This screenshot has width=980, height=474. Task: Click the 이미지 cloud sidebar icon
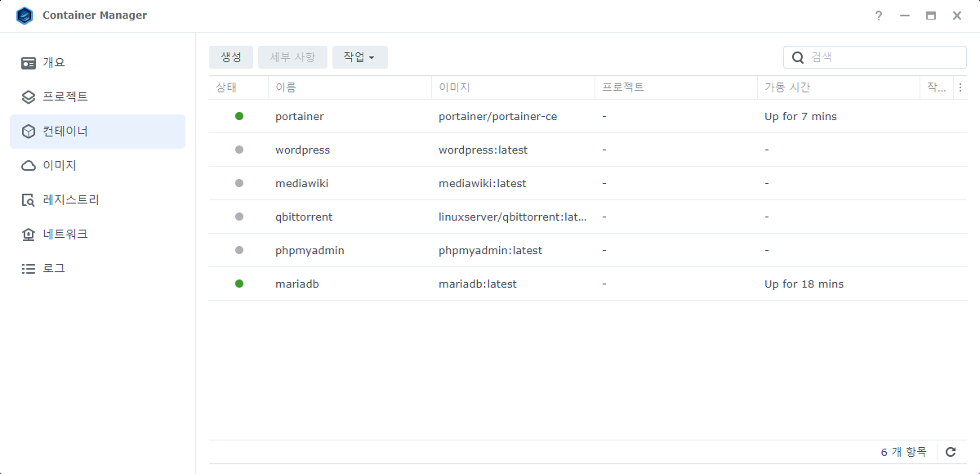(x=29, y=166)
